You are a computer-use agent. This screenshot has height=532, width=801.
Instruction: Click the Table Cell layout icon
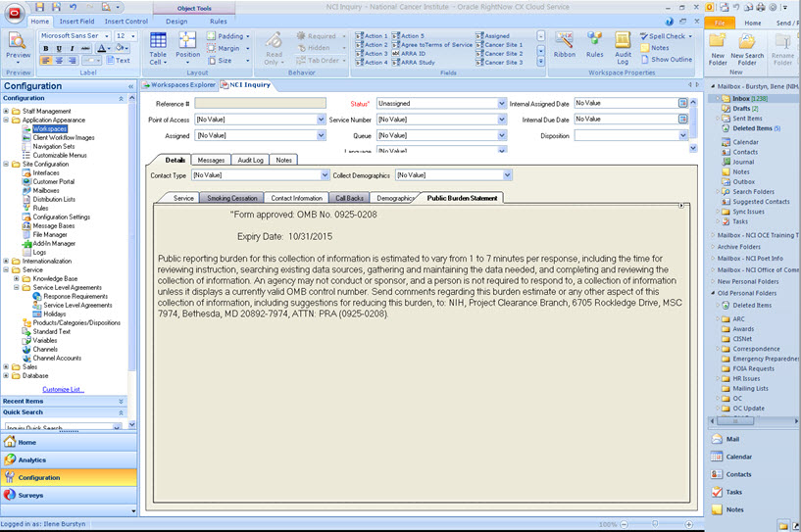click(x=159, y=45)
